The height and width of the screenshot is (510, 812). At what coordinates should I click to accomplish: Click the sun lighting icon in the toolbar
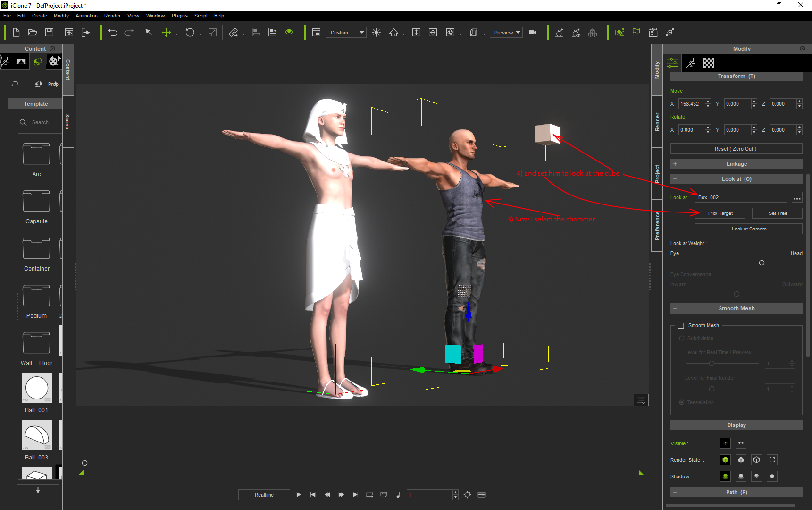[376, 33]
